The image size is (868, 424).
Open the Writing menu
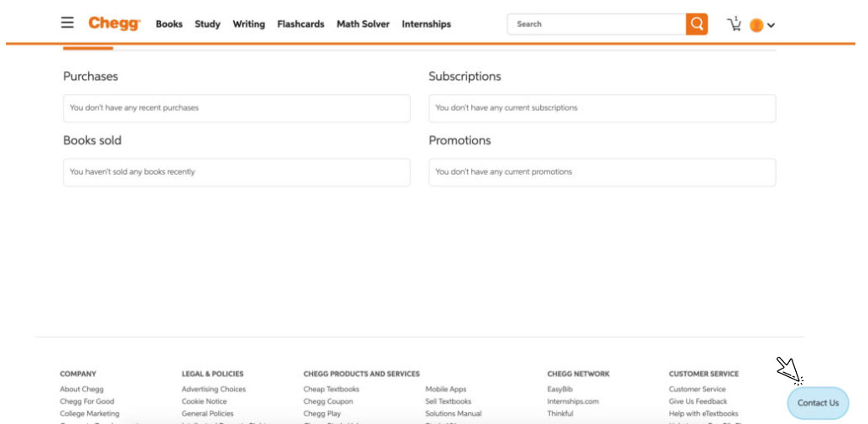coord(248,24)
